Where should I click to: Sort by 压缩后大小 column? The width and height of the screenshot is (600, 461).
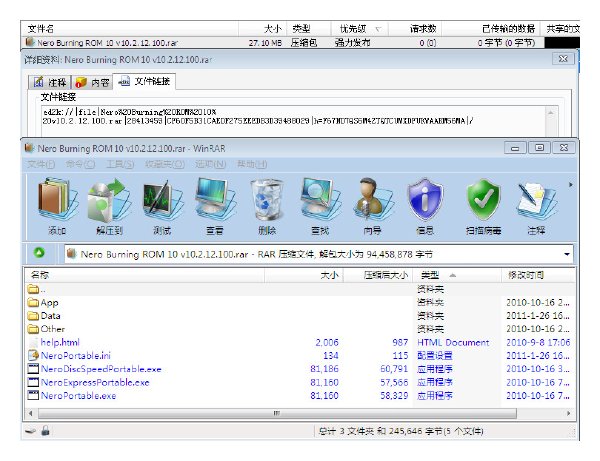tap(378, 275)
